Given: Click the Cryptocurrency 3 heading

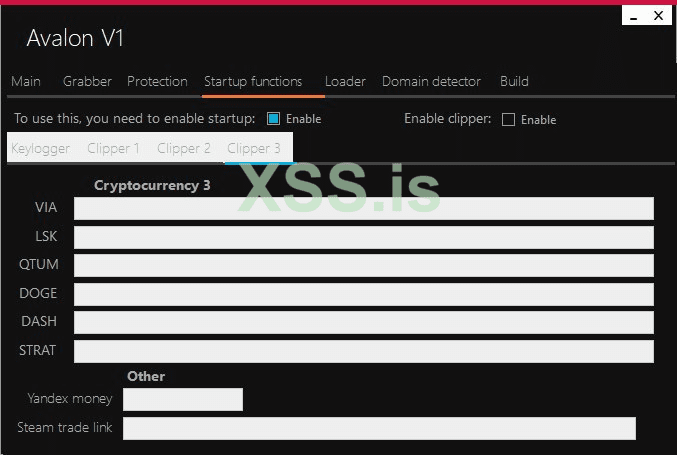Looking at the screenshot, I should click(x=152, y=186).
